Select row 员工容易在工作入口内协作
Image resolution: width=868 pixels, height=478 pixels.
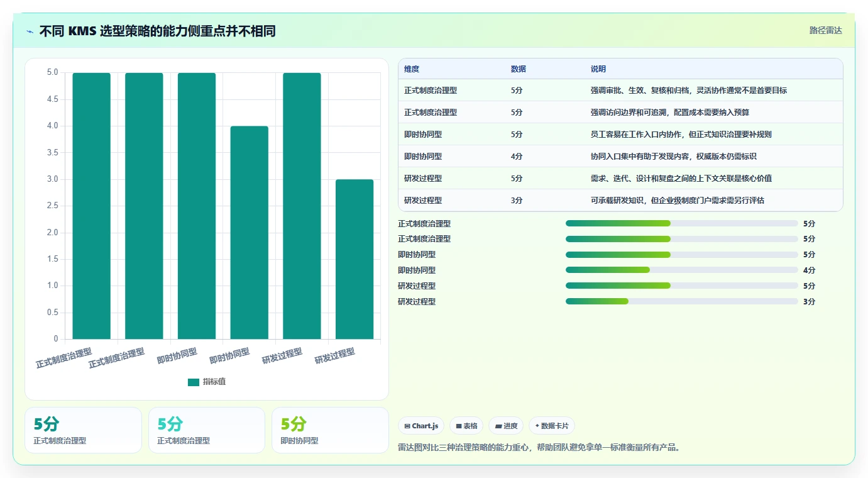coord(620,134)
